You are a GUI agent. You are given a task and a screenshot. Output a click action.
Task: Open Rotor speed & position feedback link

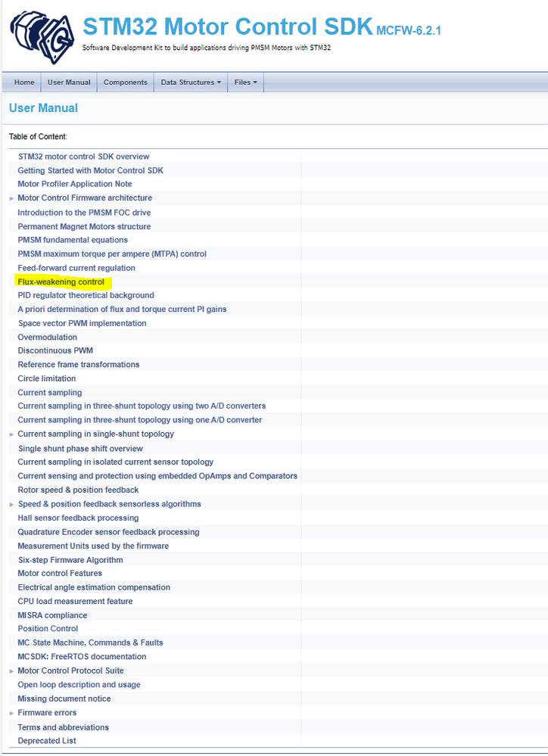78,490
